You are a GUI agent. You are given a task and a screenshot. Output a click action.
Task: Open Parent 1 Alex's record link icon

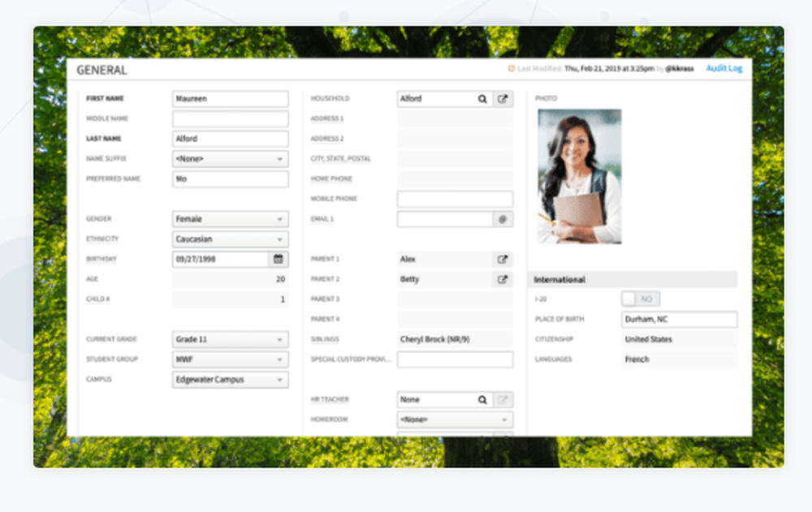503,259
